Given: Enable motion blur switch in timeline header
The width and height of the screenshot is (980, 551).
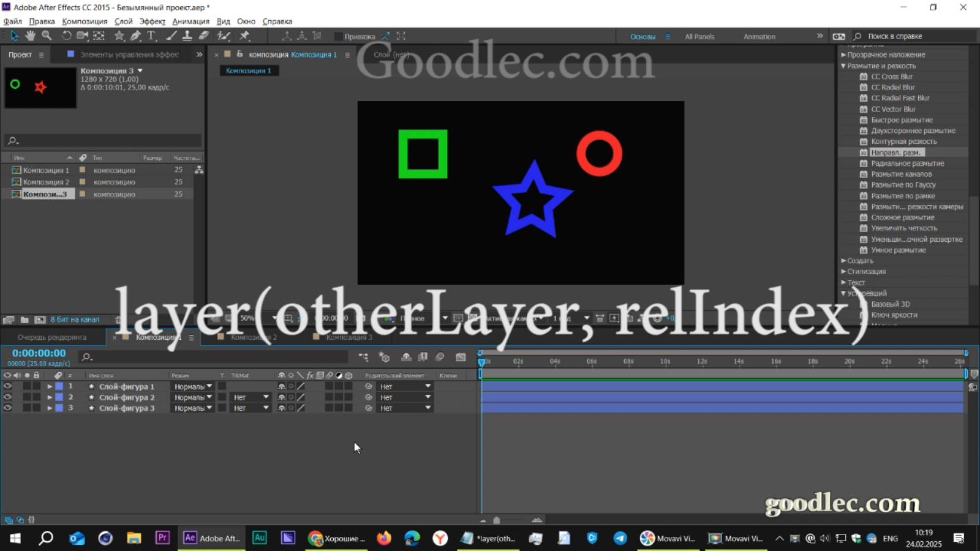Looking at the screenshot, I should (440, 357).
